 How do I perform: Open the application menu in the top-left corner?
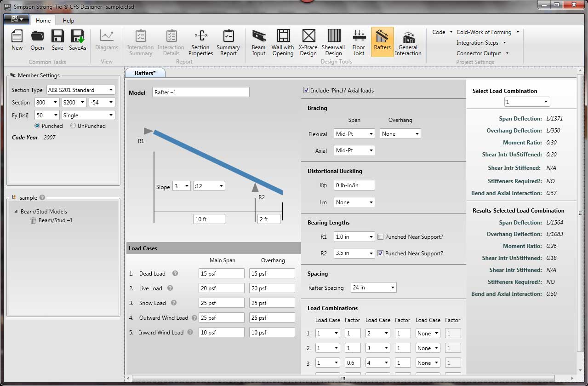pyautogui.click(x=16, y=19)
